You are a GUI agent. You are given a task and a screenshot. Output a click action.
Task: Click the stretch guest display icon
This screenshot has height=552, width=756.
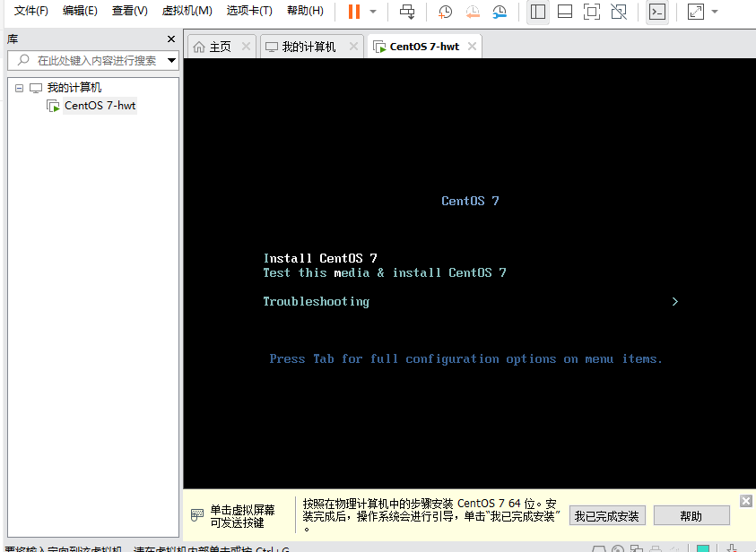(x=696, y=12)
